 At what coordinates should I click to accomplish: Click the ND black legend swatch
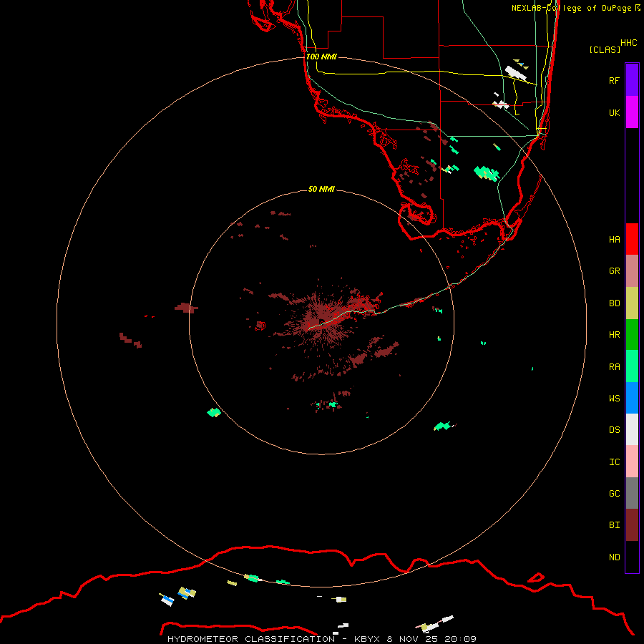click(632, 557)
